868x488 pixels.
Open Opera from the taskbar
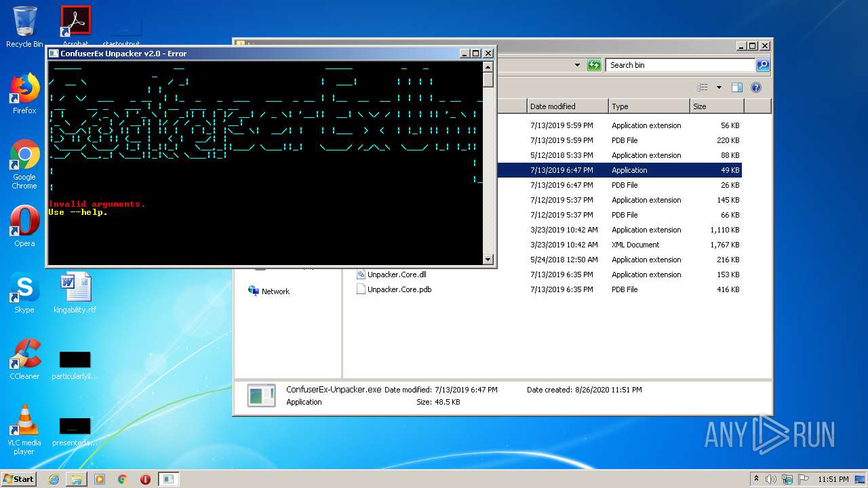click(145, 479)
